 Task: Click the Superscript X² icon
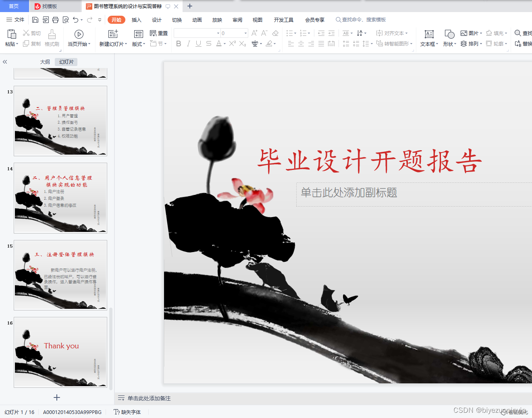click(233, 43)
